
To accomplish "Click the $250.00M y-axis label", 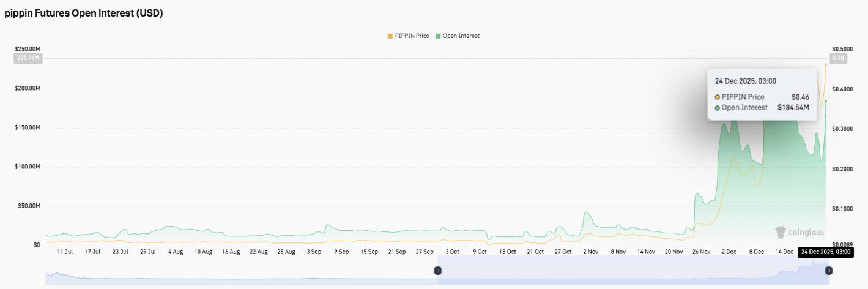I will coord(27,49).
